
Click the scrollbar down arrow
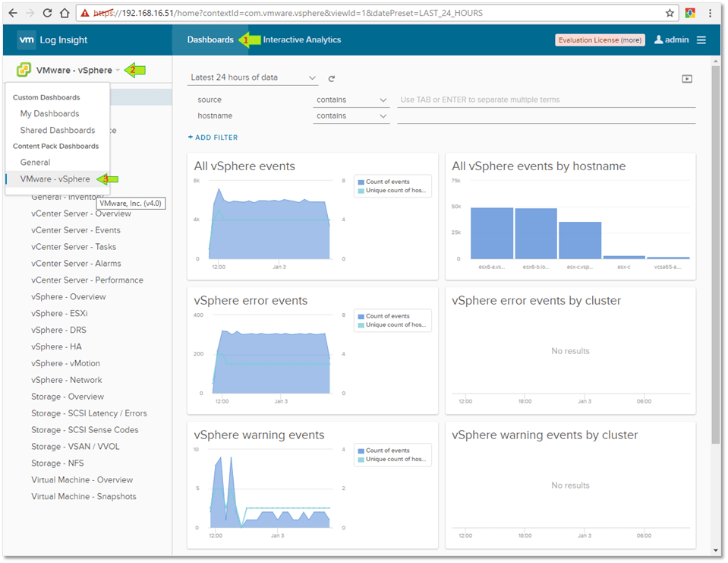tap(715, 550)
